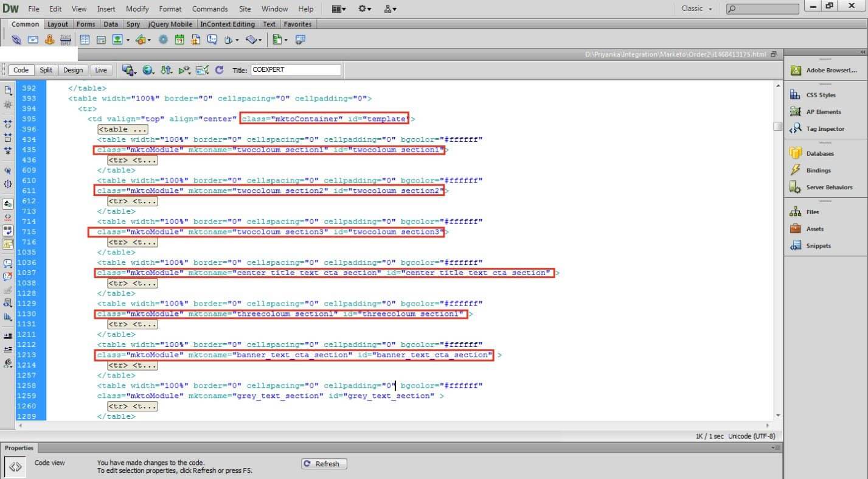
Task: Expand the collapsed code block at line 436
Action: [133, 160]
